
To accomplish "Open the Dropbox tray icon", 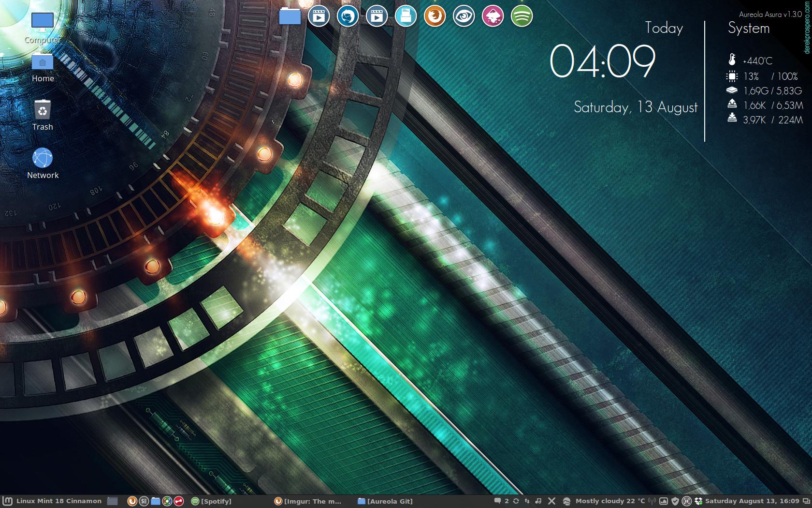I will click(x=698, y=501).
